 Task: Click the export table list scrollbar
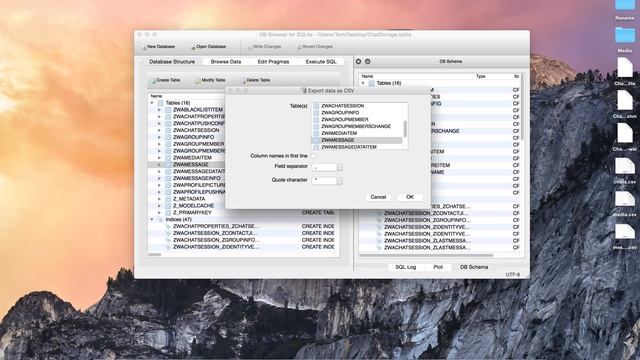405,129
